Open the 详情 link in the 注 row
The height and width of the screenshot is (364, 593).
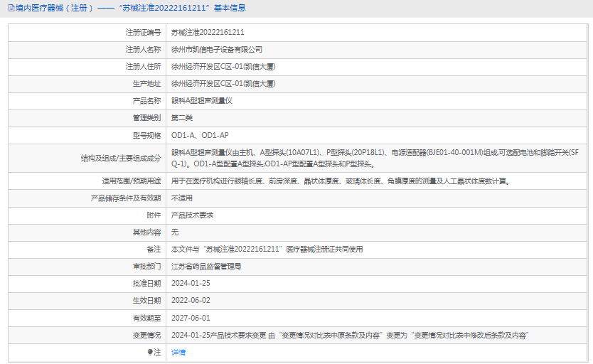click(178, 353)
